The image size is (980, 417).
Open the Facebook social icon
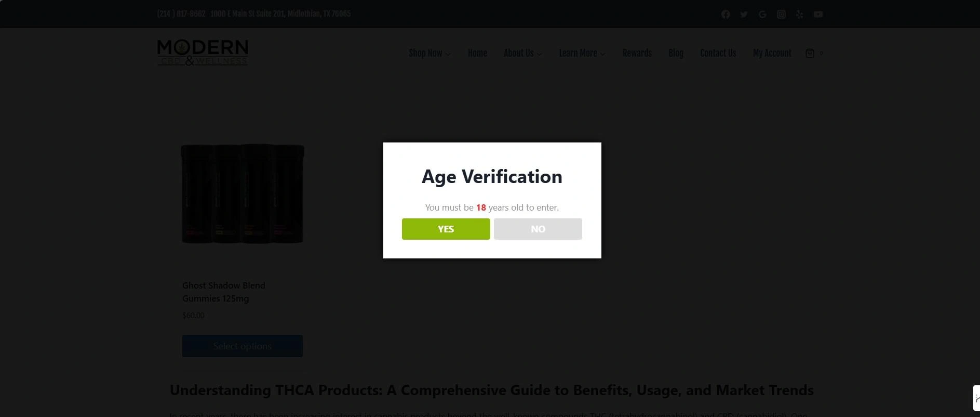(x=726, y=15)
